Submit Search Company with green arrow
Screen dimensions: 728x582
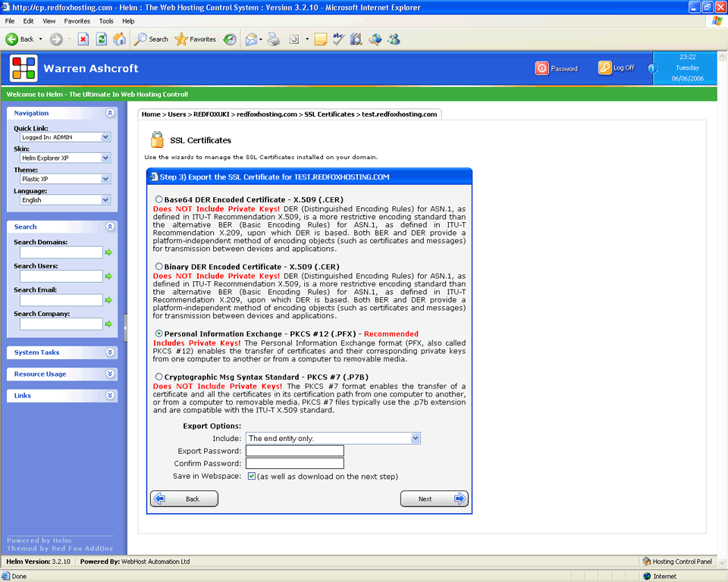(x=108, y=324)
